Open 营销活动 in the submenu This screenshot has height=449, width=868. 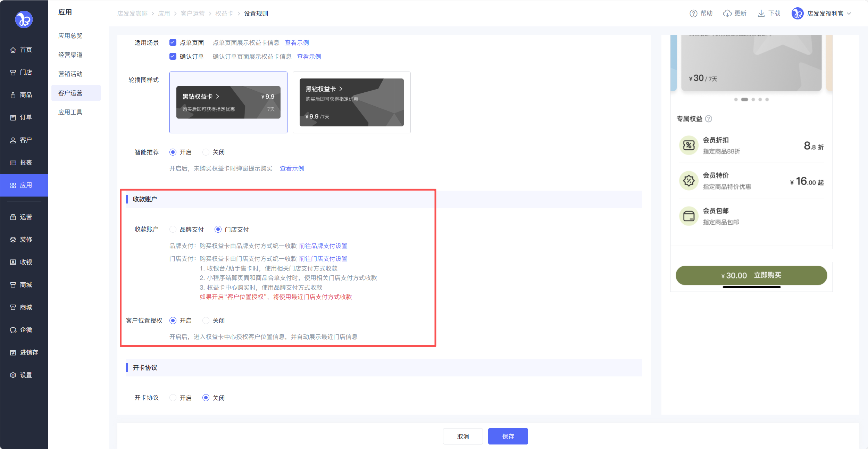[x=70, y=74]
